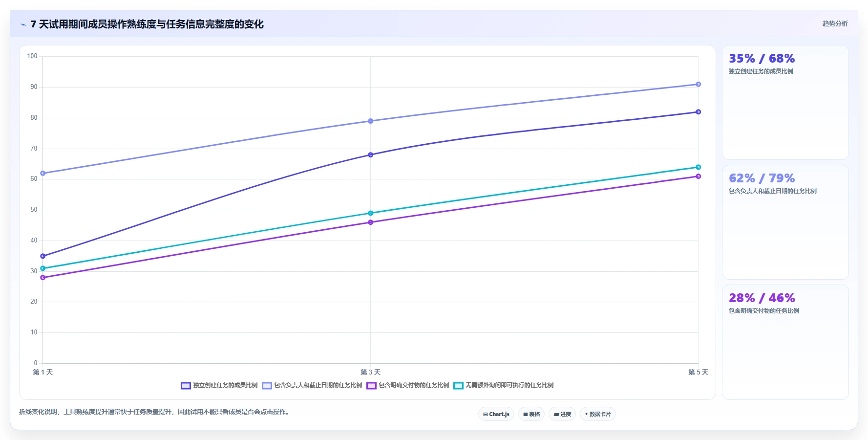Click the dark indigo data point at 第 3 天 (68)

(370, 155)
